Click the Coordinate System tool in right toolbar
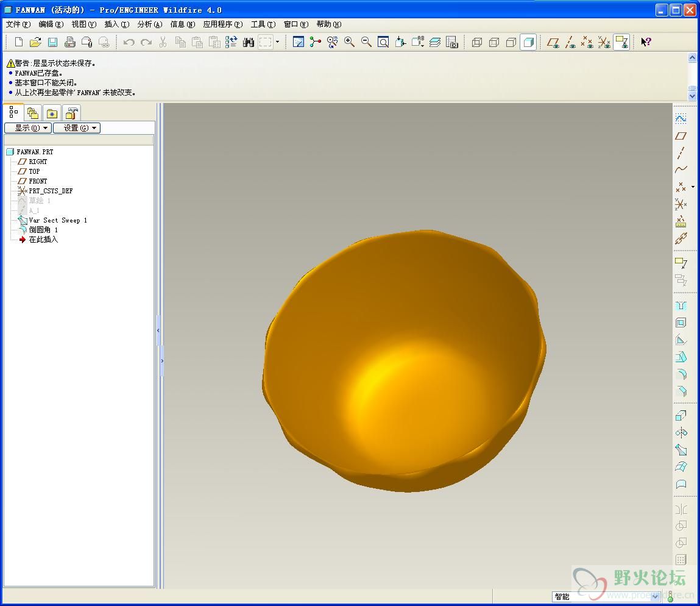 click(x=681, y=204)
